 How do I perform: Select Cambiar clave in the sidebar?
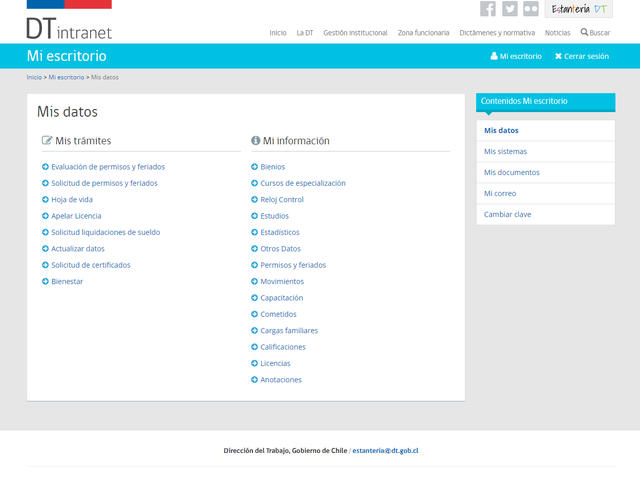[x=508, y=214]
